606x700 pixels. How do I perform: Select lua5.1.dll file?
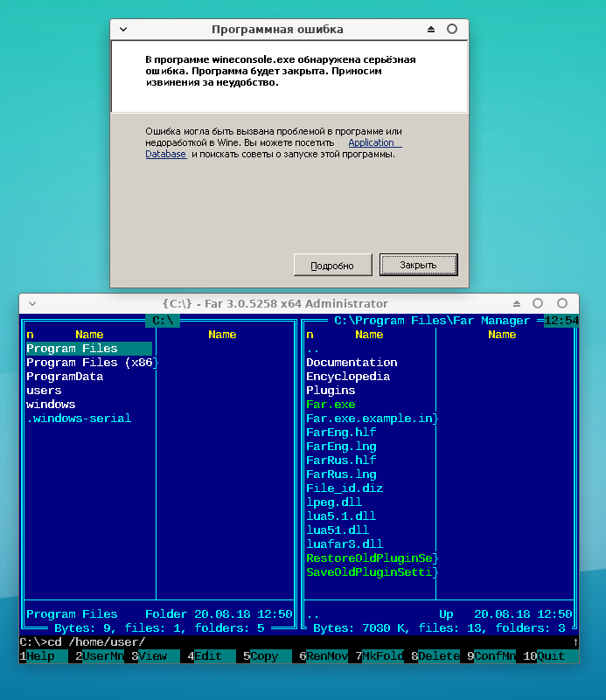coord(341,516)
